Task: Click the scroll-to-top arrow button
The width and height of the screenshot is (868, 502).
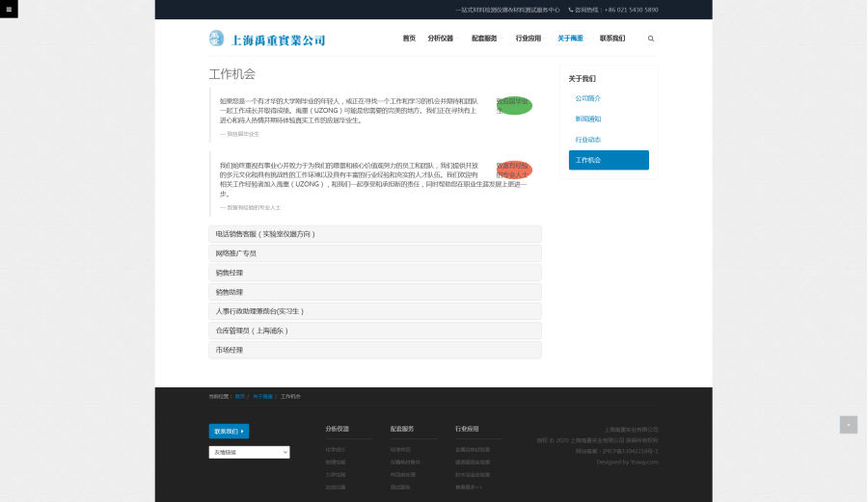Action: point(848,425)
